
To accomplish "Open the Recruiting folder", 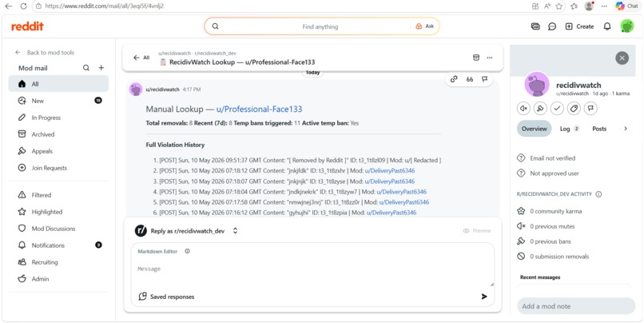I will (58, 262).
